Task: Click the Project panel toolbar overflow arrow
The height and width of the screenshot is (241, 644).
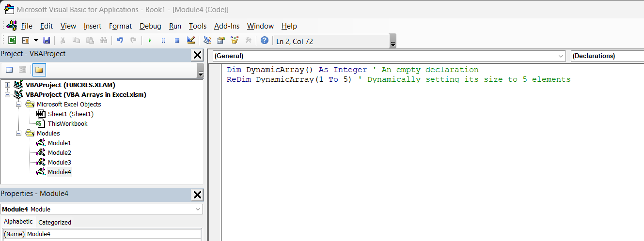Action: (x=200, y=71)
